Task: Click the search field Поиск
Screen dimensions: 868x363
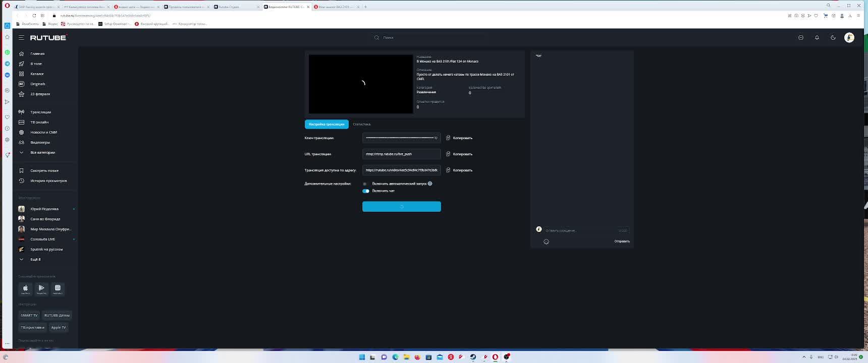Action: click(x=429, y=37)
